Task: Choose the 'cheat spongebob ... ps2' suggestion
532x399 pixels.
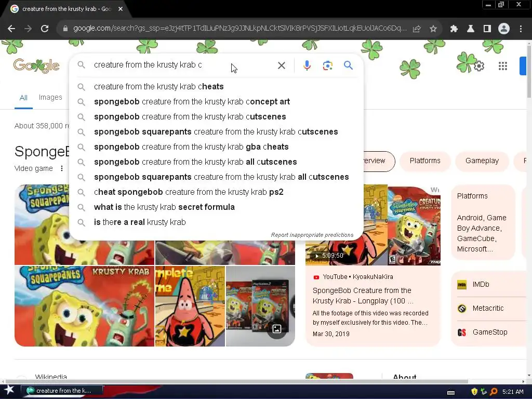Action: click(x=217, y=192)
